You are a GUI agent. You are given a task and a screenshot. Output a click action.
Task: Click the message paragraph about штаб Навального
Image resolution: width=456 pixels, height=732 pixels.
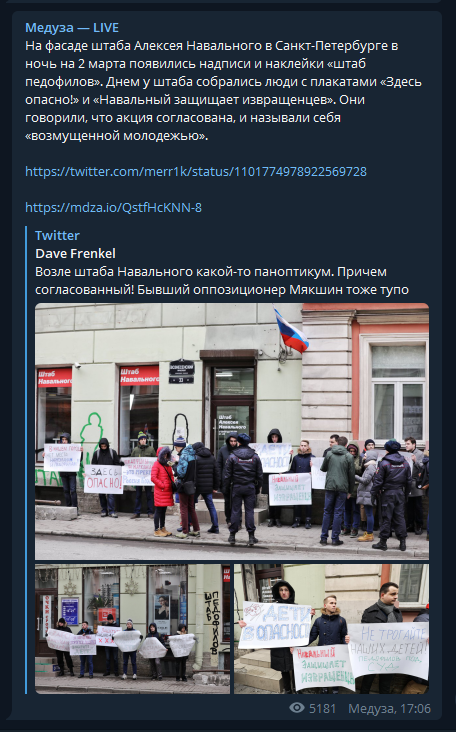(x=224, y=91)
